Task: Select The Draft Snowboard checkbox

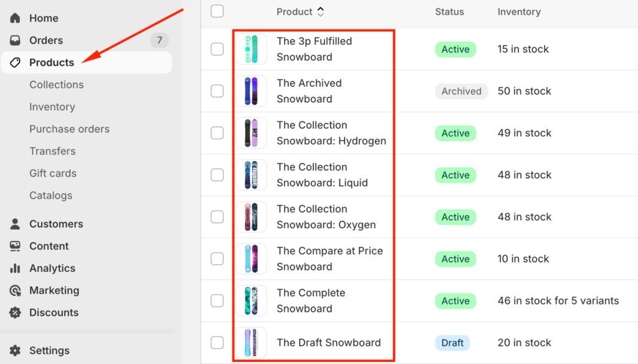Action: 217,342
